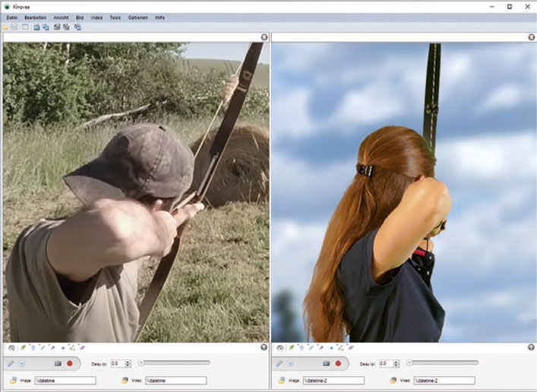
Task: Click the red record button in right panel
Action: (x=338, y=364)
